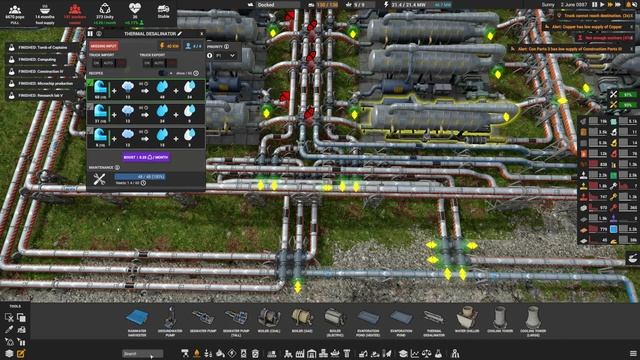Click the maintenance progress bar
640x360 pixels.
(x=140, y=177)
